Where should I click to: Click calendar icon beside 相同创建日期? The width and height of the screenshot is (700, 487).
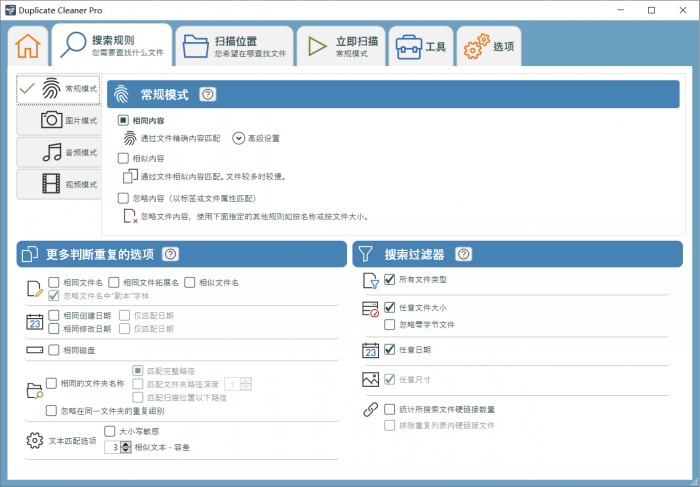coord(35,322)
